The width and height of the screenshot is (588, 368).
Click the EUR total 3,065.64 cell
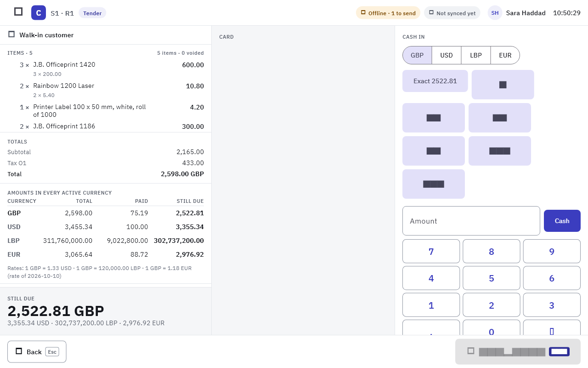79,254
